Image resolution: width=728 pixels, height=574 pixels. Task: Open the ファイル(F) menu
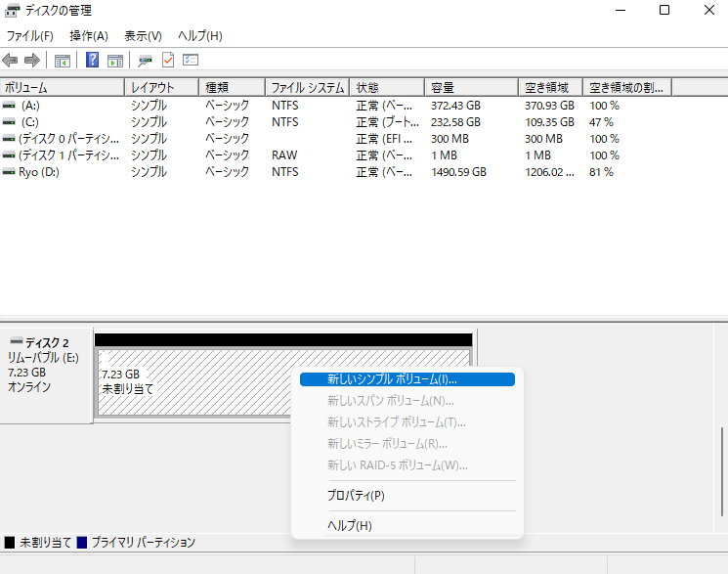point(29,36)
